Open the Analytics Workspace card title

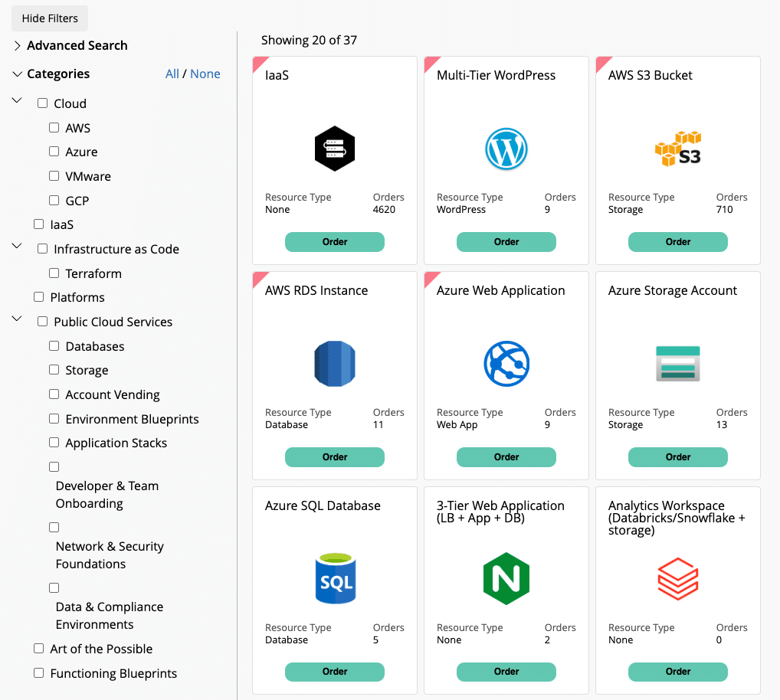(677, 518)
